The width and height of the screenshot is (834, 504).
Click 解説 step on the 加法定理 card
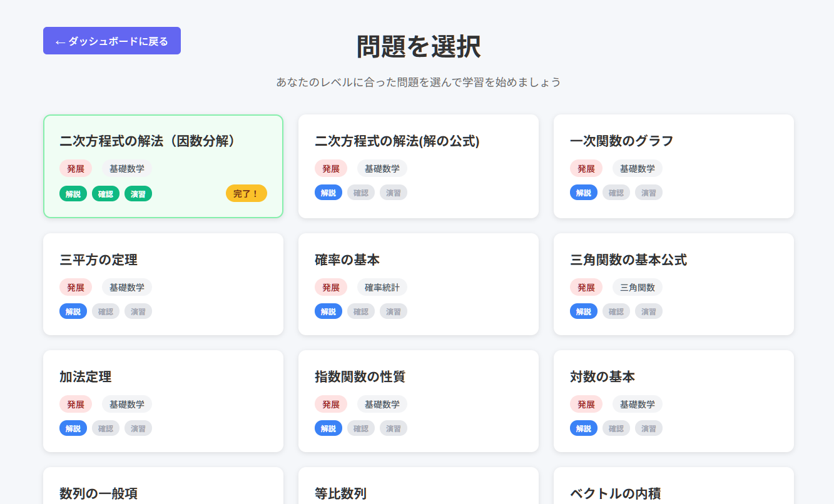[x=73, y=428]
